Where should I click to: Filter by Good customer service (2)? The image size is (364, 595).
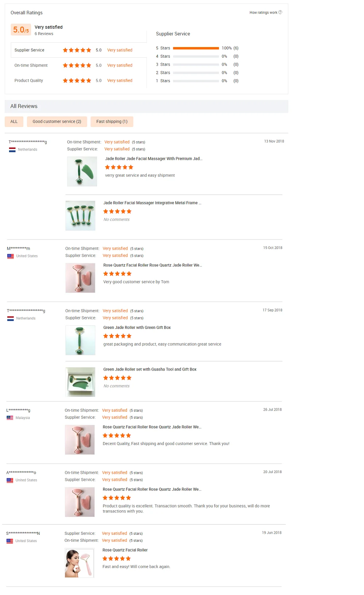(x=57, y=122)
